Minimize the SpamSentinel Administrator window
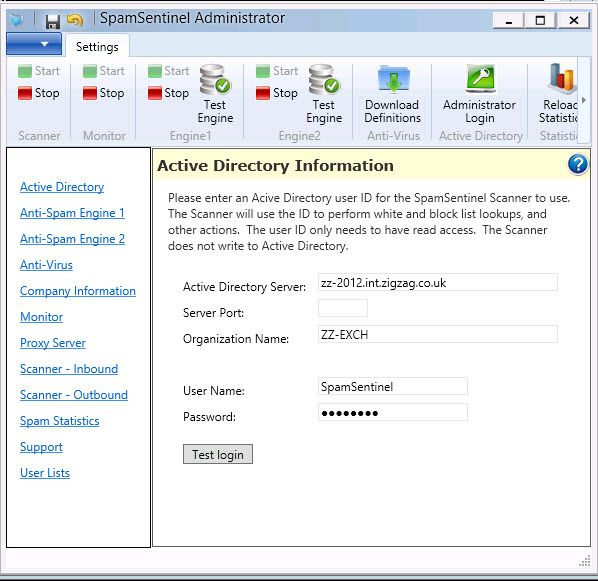The width and height of the screenshot is (598, 581). click(x=509, y=20)
